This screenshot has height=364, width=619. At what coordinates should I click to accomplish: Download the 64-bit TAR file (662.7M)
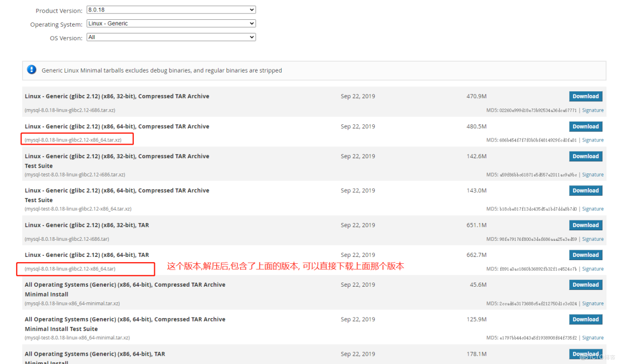click(586, 255)
